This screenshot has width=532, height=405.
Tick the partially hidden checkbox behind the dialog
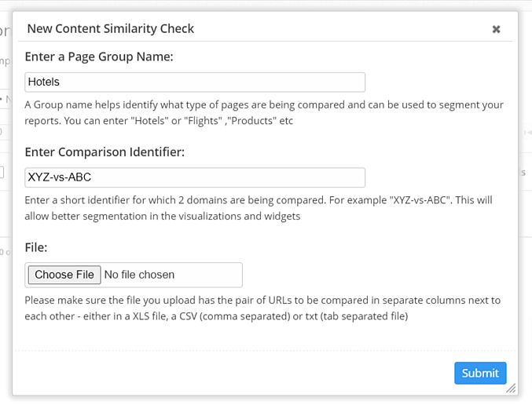tap(2, 173)
